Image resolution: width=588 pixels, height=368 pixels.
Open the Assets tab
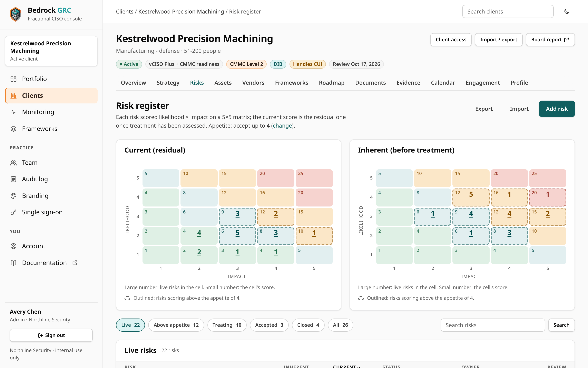223,83
